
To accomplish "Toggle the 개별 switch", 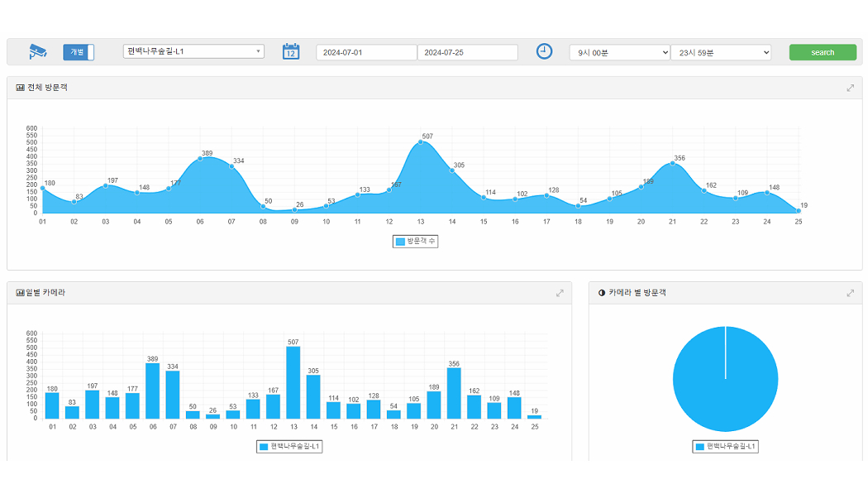I will tap(79, 52).
